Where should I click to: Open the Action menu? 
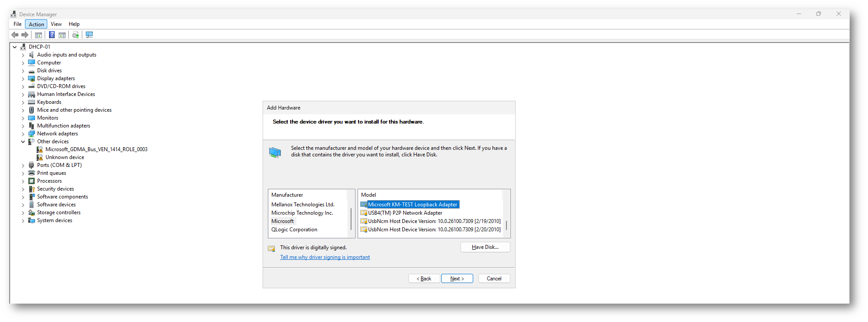(36, 25)
